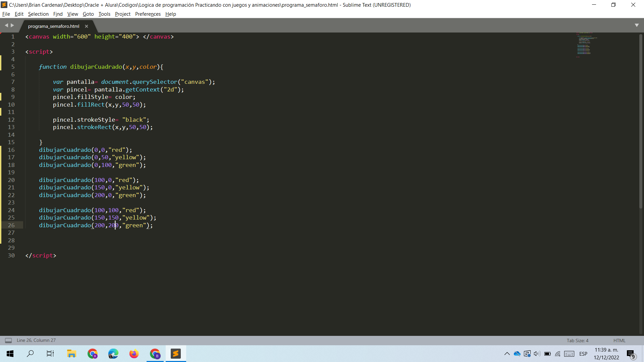Viewport: 644px width, 362px height.
Task: Open the touch keyboard tray icon
Action: point(569,354)
